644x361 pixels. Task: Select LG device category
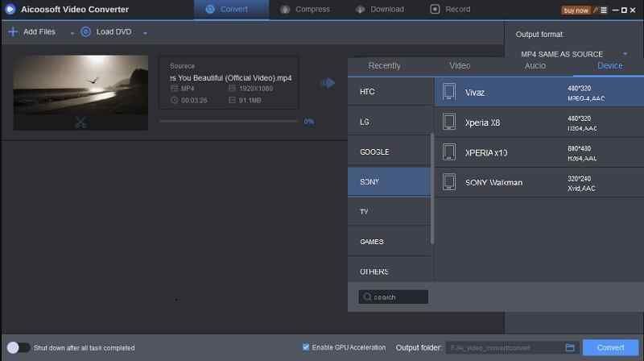pyautogui.click(x=390, y=122)
